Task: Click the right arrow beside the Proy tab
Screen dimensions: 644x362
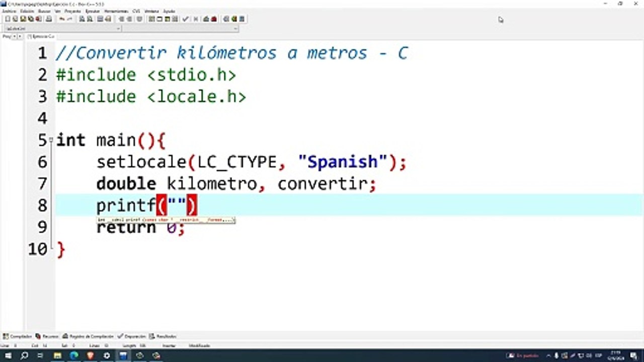Action: click(x=20, y=36)
